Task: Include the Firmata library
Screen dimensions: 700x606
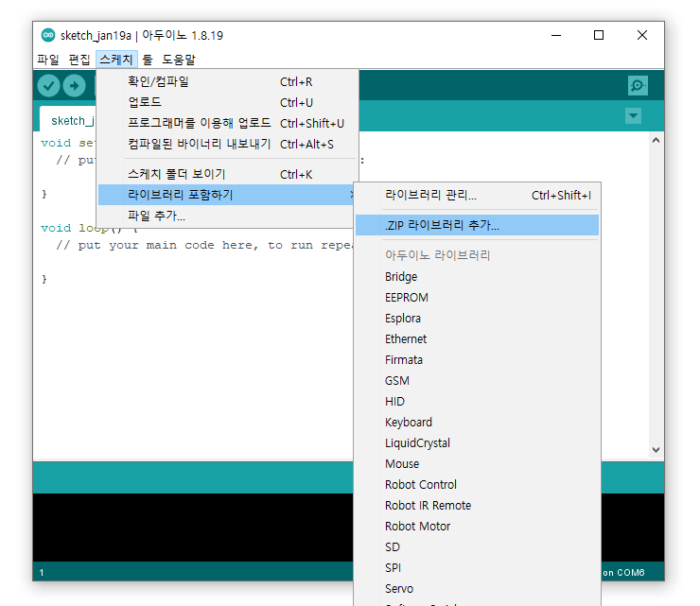Action: coord(478,359)
